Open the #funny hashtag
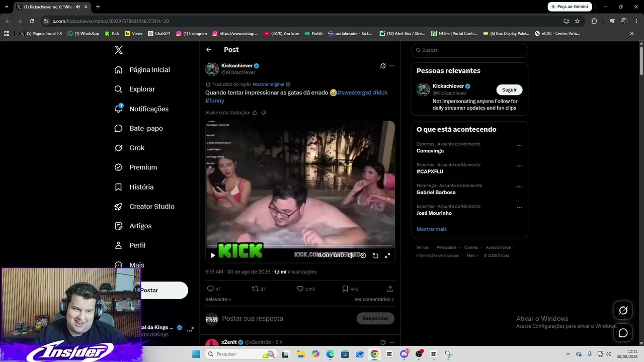Screen dimensions: 644x362 [215, 101]
